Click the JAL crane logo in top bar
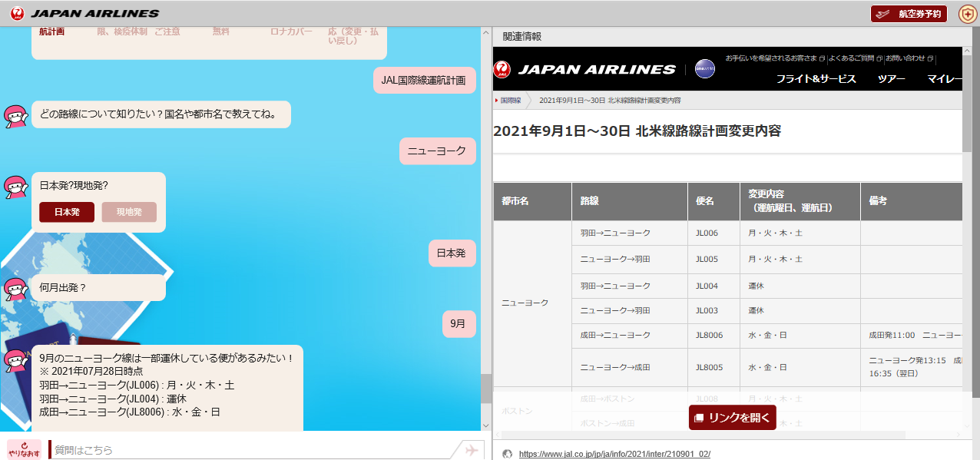 [16, 13]
